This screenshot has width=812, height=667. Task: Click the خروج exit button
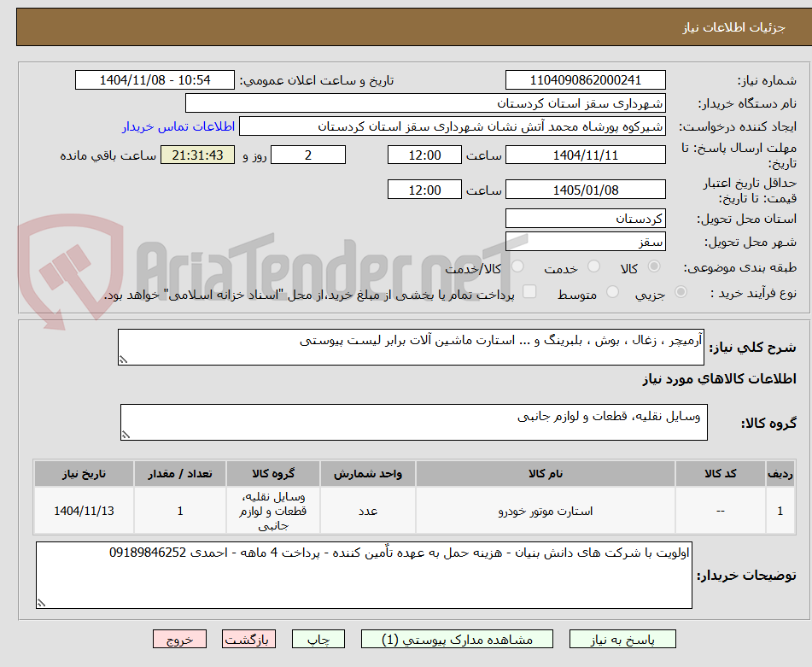click(179, 639)
